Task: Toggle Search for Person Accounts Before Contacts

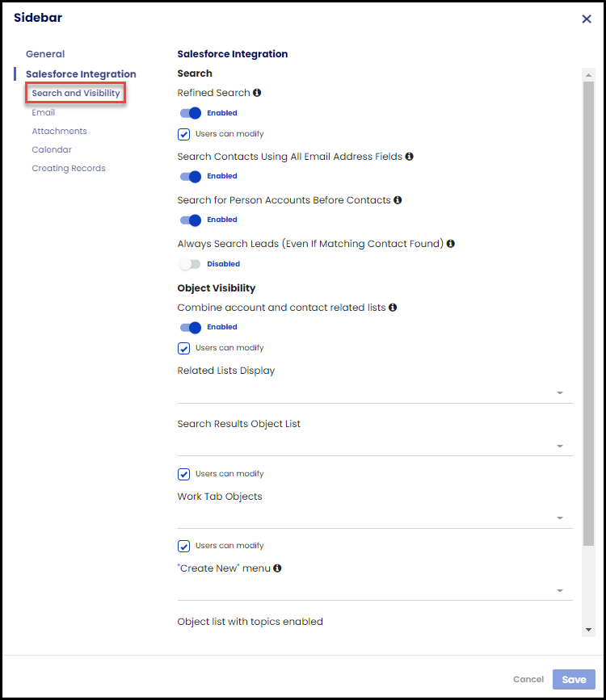Action: 191,220
